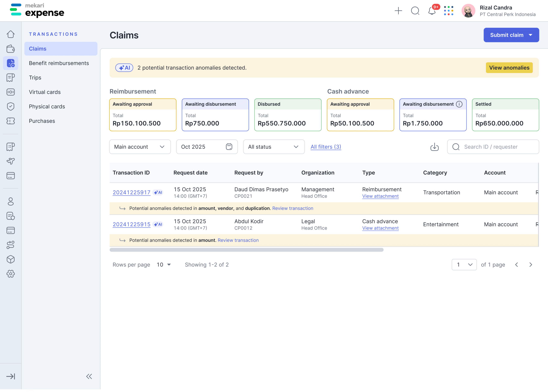Click the horizontal table scrollbar

point(246,250)
